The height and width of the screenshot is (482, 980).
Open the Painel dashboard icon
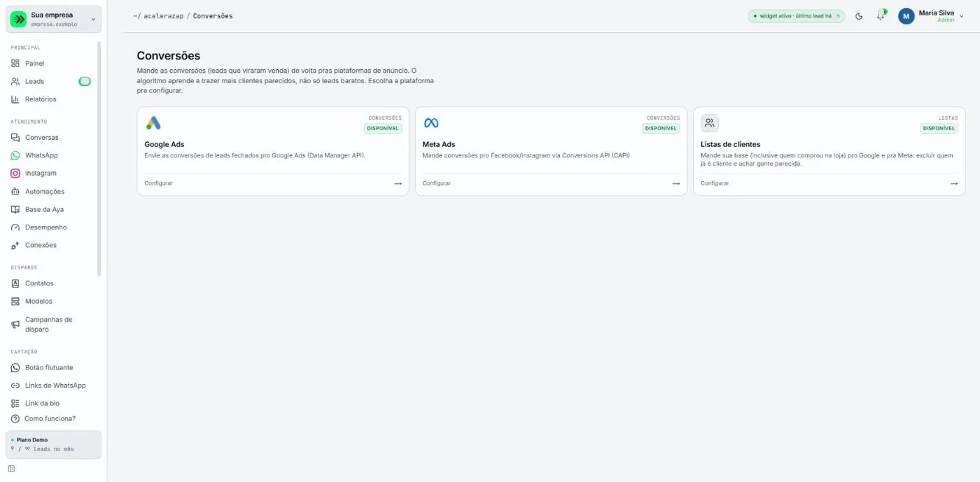pyautogui.click(x=15, y=63)
